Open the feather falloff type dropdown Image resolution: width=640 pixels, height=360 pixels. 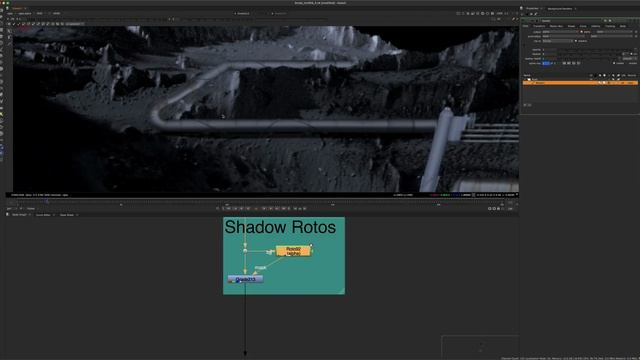coord(630,59)
